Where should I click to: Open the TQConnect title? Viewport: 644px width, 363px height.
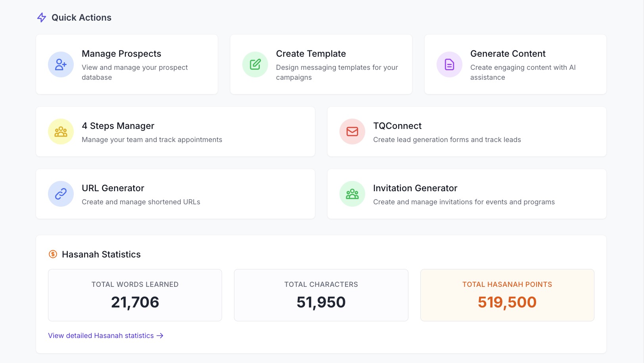pyautogui.click(x=397, y=126)
